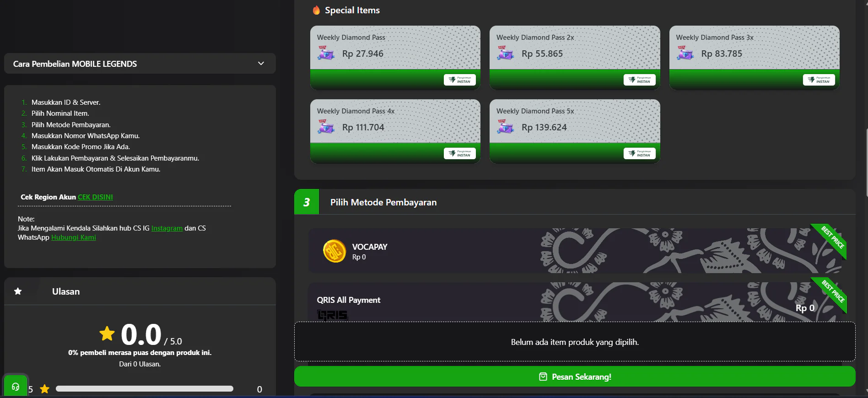The height and width of the screenshot is (398, 868).
Task: Expand the Cara Pembelian MOBILE LEGENDS chevron
Action: tap(261, 64)
